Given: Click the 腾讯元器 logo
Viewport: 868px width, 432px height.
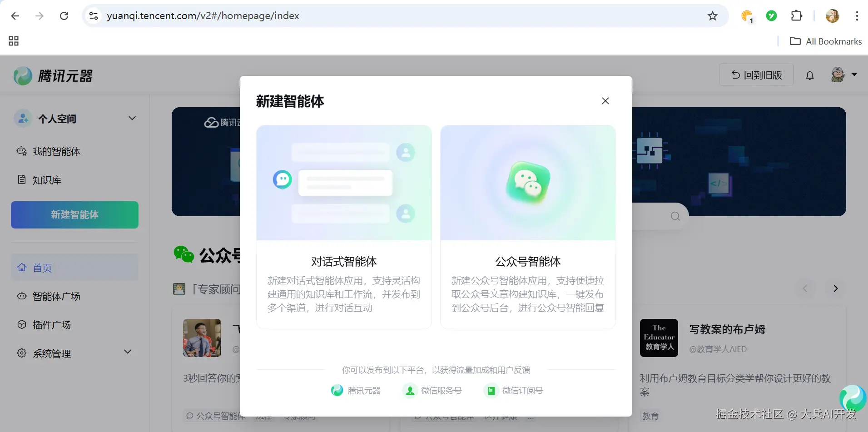Looking at the screenshot, I should pos(53,76).
